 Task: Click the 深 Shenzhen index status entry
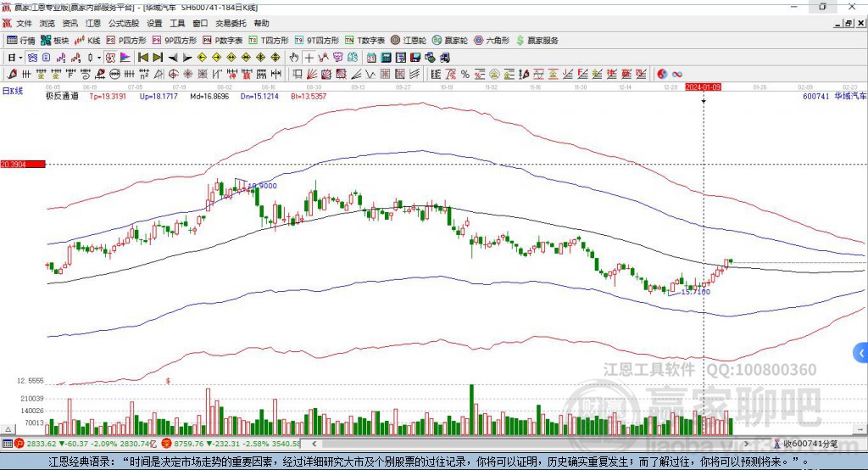click(x=231, y=444)
